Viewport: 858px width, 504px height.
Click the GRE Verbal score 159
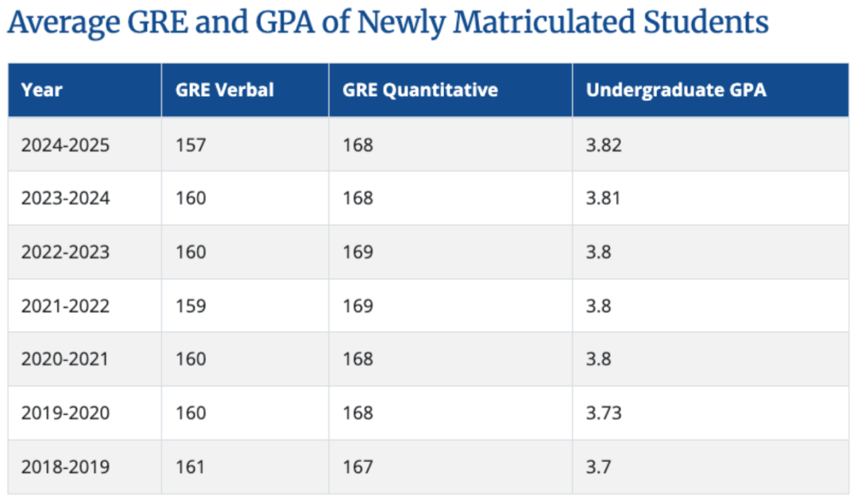pos(191,306)
